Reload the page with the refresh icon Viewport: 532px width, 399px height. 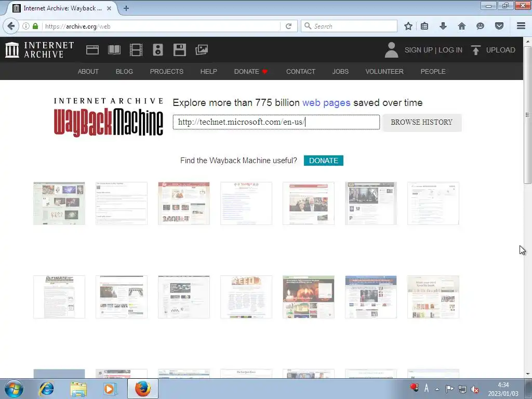coord(289,26)
